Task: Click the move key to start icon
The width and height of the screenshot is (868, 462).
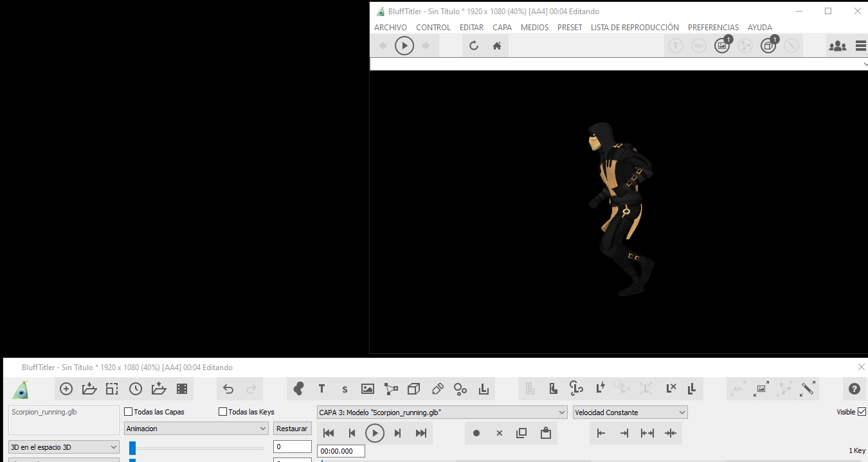Action: [x=601, y=433]
